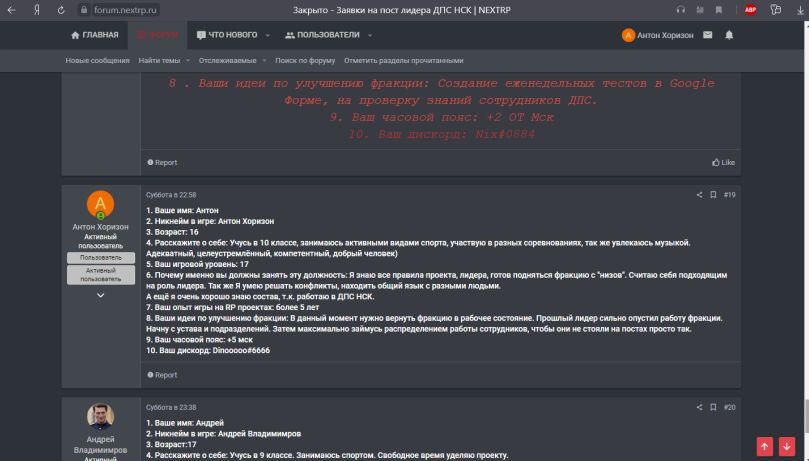The width and height of the screenshot is (809, 461).
Task: Reload the page with the refresh icon
Action: (61, 10)
